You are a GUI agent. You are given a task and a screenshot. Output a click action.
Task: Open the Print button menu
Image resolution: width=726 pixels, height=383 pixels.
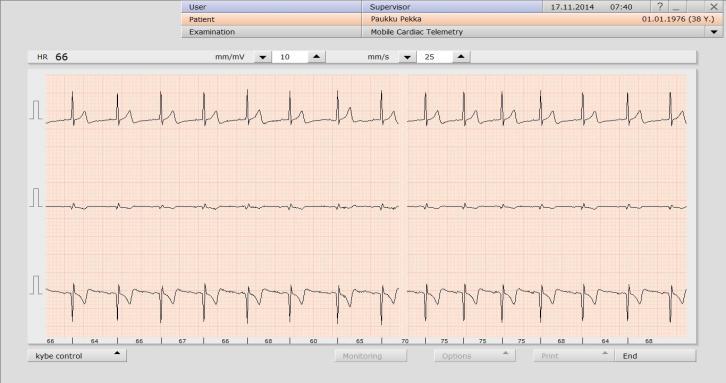(x=574, y=356)
